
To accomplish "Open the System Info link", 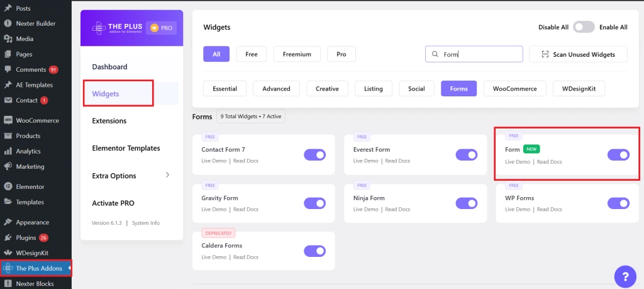I will click(x=146, y=223).
